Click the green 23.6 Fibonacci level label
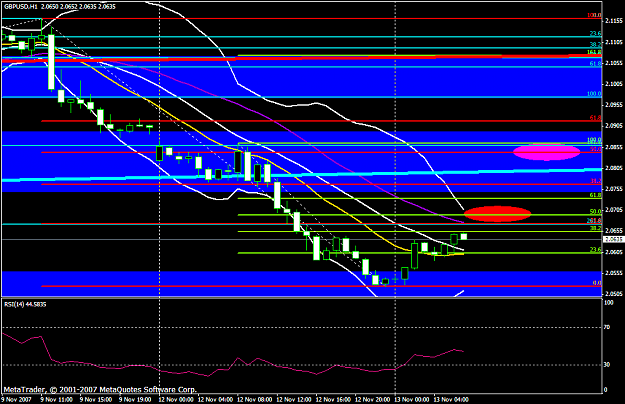The height and width of the screenshot is (404, 625). coord(596,250)
